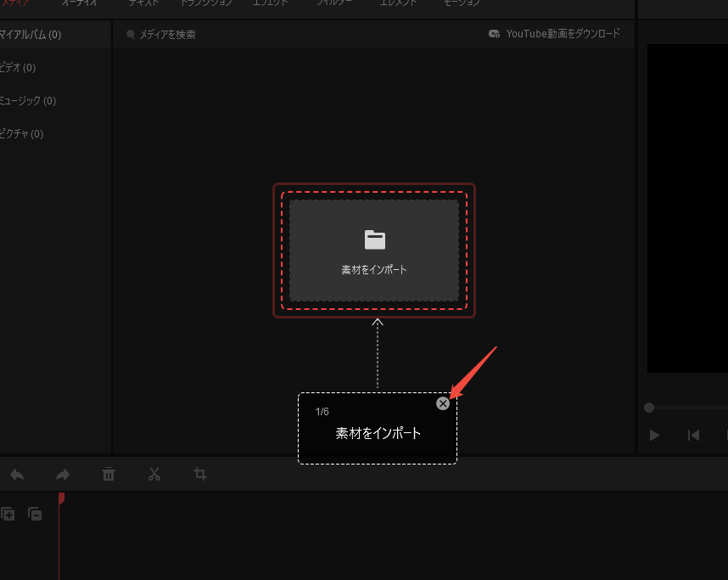Select ビデオ (0) category
This screenshot has height=580, width=728.
(x=18, y=67)
